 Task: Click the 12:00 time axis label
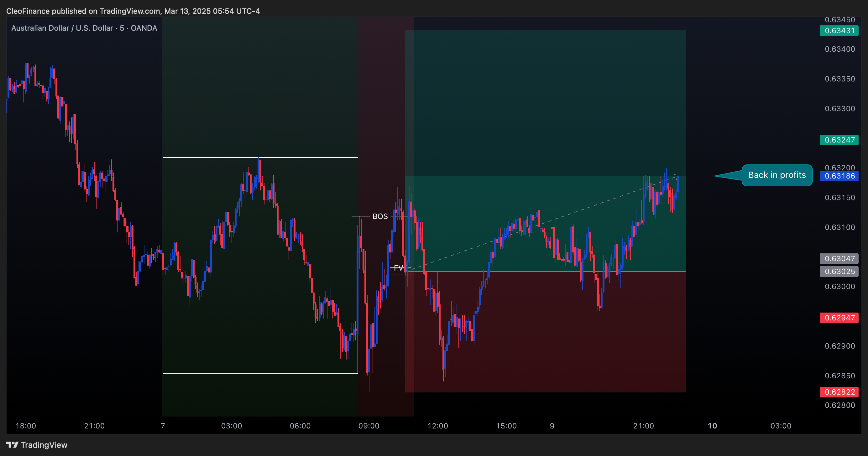(x=438, y=426)
